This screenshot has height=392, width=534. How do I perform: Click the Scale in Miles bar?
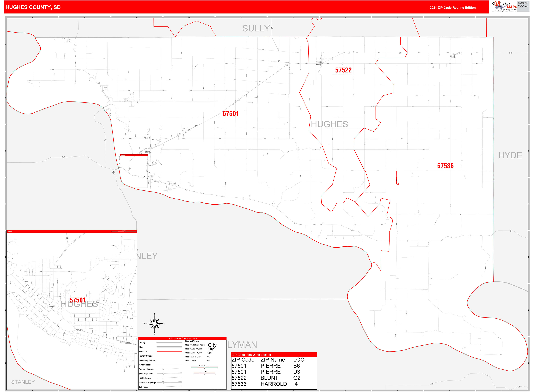(x=204, y=373)
